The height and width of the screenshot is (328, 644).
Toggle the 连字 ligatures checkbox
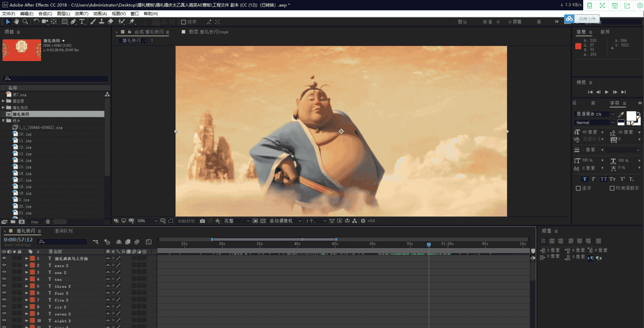coord(578,188)
